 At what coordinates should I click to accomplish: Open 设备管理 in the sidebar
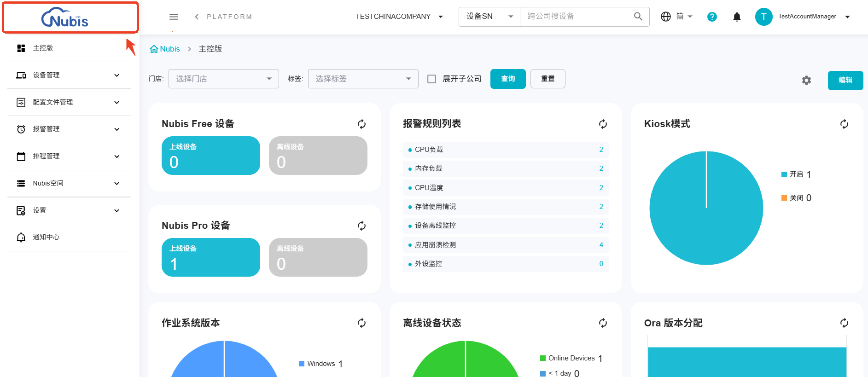[69, 75]
